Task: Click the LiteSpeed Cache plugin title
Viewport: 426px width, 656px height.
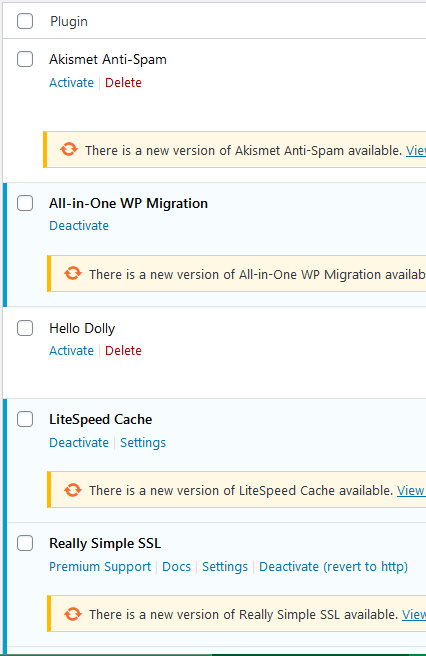Action: tap(100, 419)
